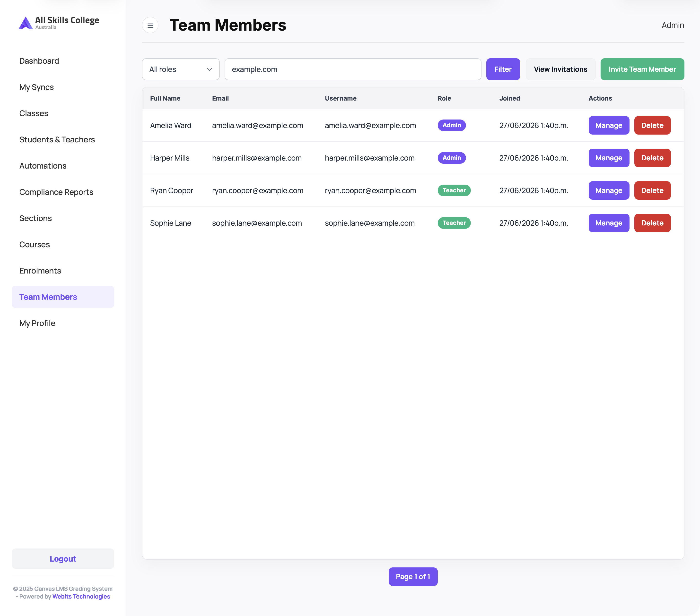Screen dimensions: 700x616
Task: Click the name Sophie Lane
Action: tap(171, 223)
